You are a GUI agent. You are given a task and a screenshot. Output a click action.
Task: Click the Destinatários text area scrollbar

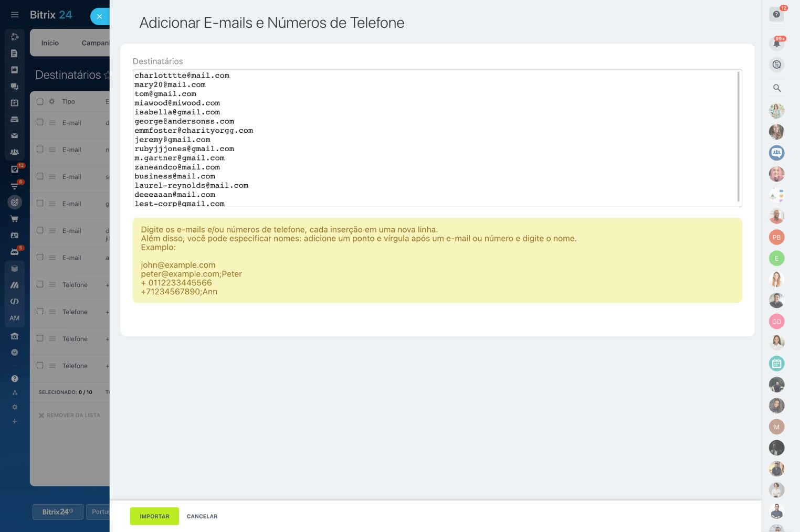739,136
